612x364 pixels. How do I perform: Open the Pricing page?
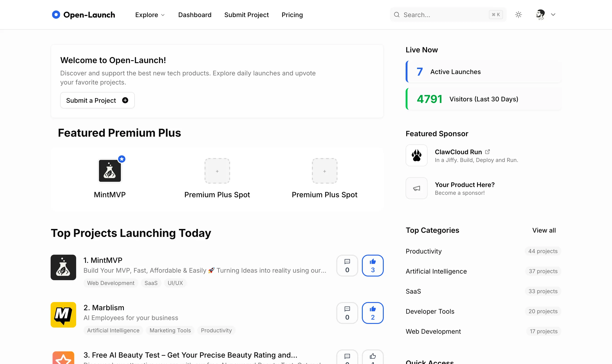click(x=292, y=15)
